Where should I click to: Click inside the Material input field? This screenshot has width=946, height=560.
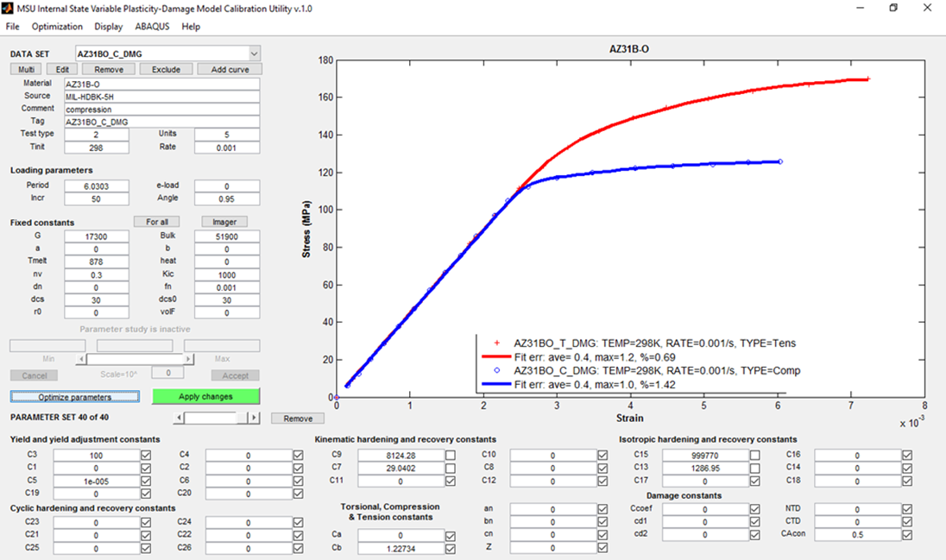click(x=160, y=83)
